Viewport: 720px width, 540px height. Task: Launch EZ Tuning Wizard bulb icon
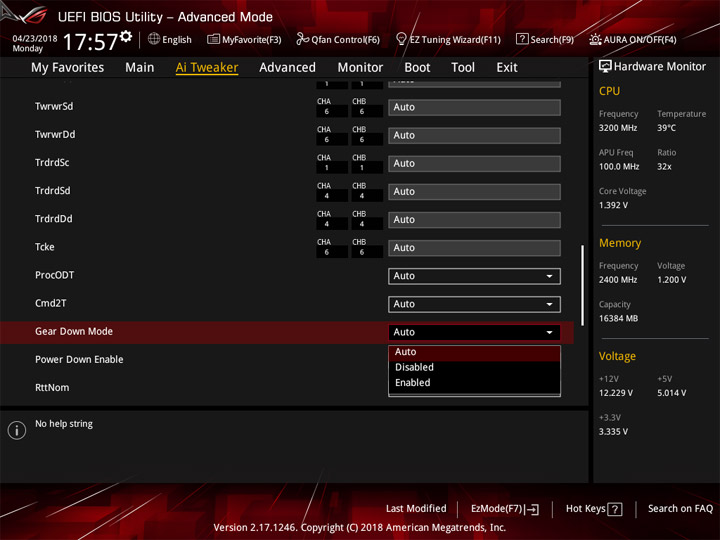(x=401, y=39)
